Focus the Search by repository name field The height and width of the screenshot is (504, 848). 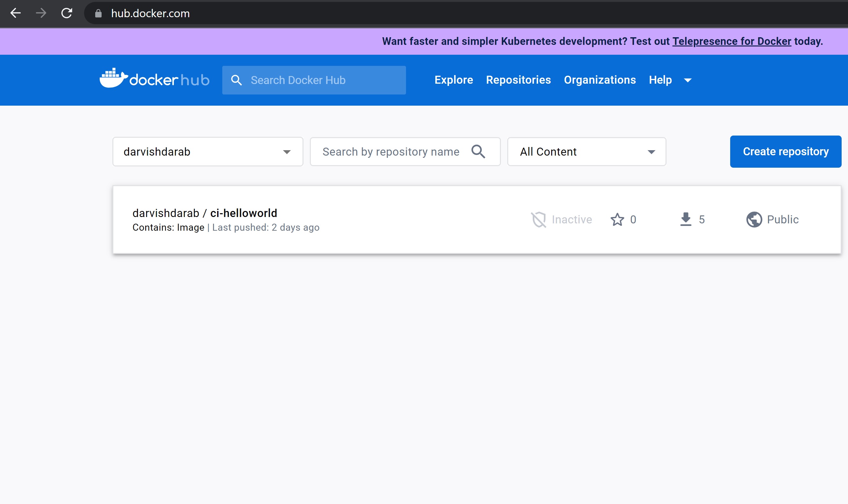405,151
